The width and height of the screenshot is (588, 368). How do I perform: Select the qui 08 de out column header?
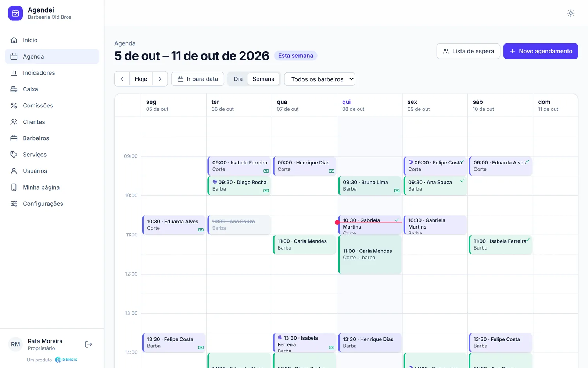click(370, 105)
